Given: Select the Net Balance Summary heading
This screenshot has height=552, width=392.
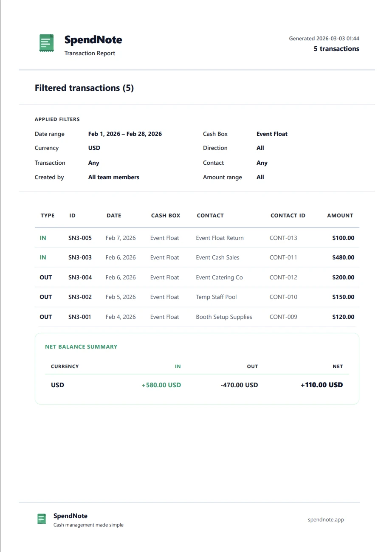Looking at the screenshot, I should click(x=81, y=346).
